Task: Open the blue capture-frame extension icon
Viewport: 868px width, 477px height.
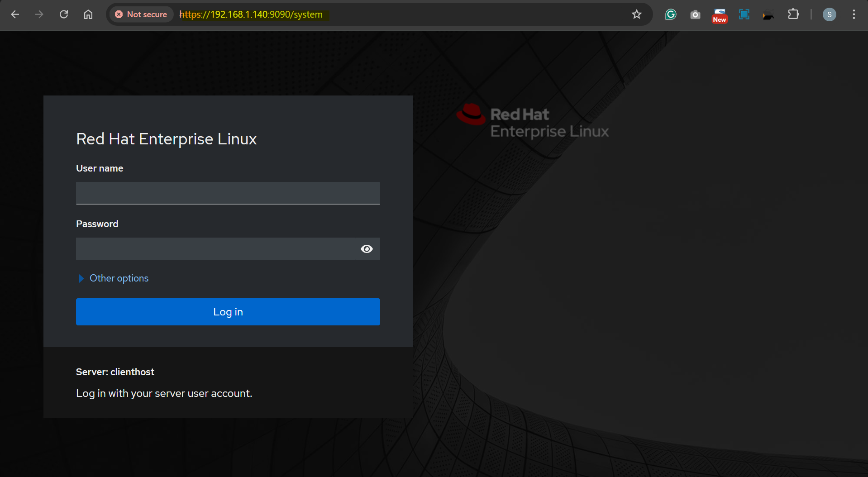Action: (744, 14)
